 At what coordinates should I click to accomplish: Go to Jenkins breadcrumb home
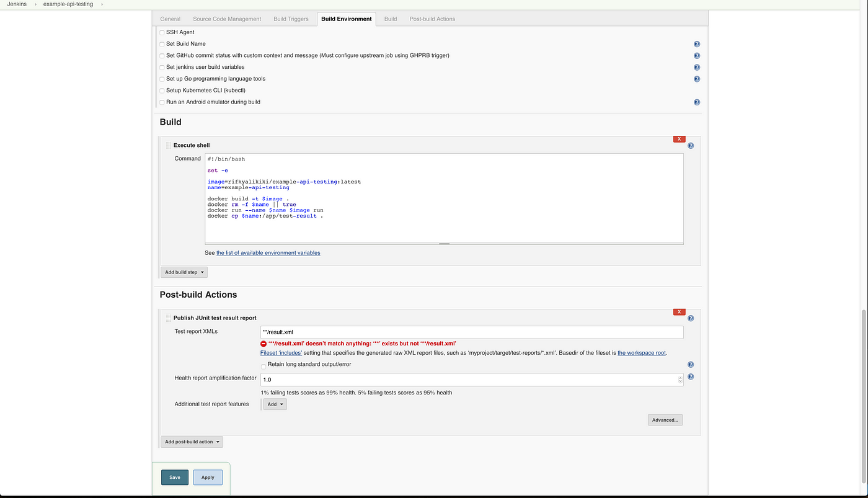pos(17,4)
